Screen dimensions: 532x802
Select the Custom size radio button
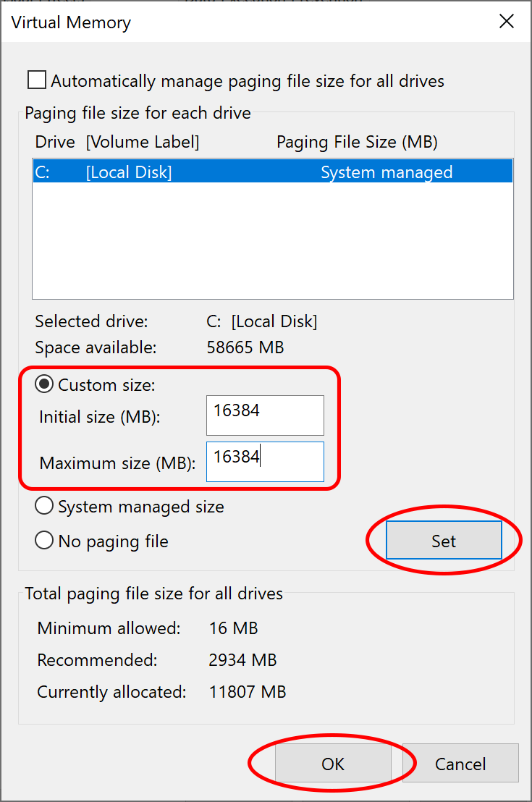click(x=45, y=386)
